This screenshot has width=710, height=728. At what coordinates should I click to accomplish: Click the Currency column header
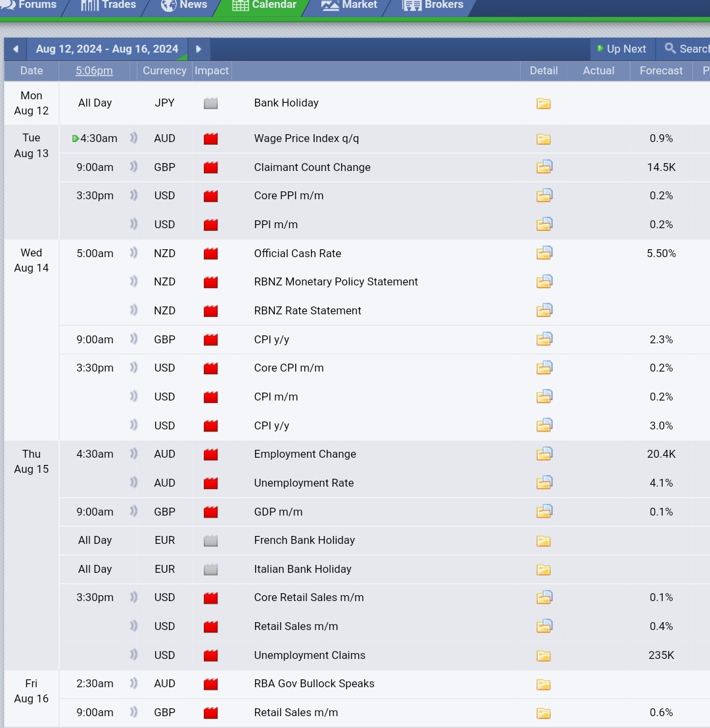(164, 70)
